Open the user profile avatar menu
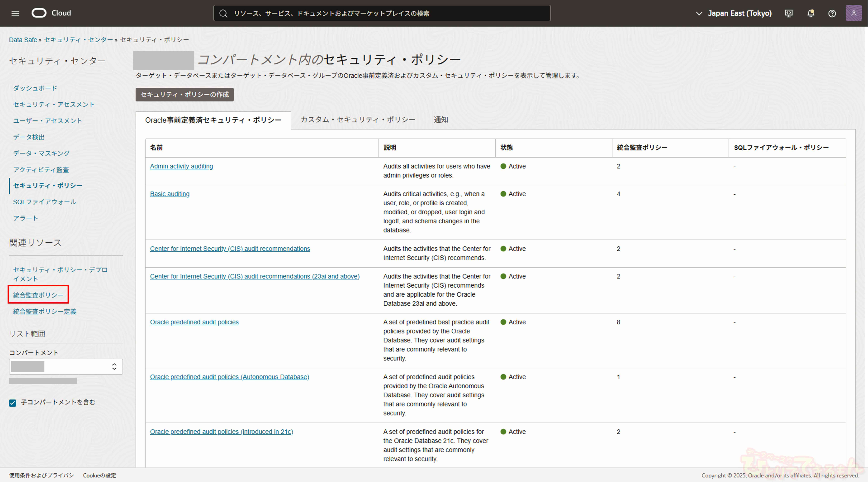The image size is (868, 482). [854, 13]
